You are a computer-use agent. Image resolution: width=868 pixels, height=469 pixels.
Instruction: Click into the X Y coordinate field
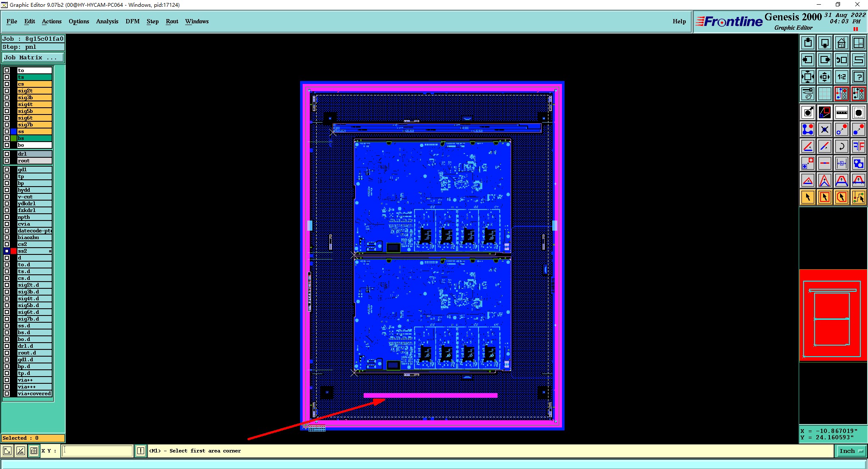pos(97,451)
